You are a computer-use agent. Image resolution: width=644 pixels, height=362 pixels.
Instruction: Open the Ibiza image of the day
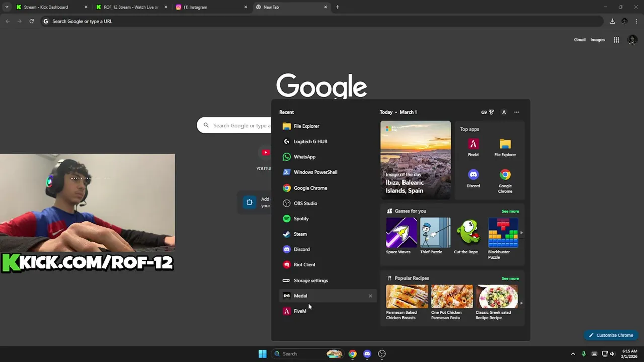click(x=416, y=160)
